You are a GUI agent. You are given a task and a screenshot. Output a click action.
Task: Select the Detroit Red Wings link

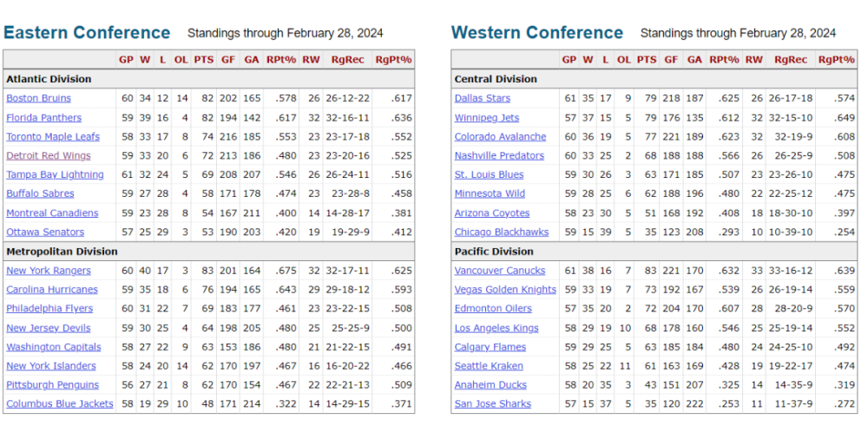point(49,156)
